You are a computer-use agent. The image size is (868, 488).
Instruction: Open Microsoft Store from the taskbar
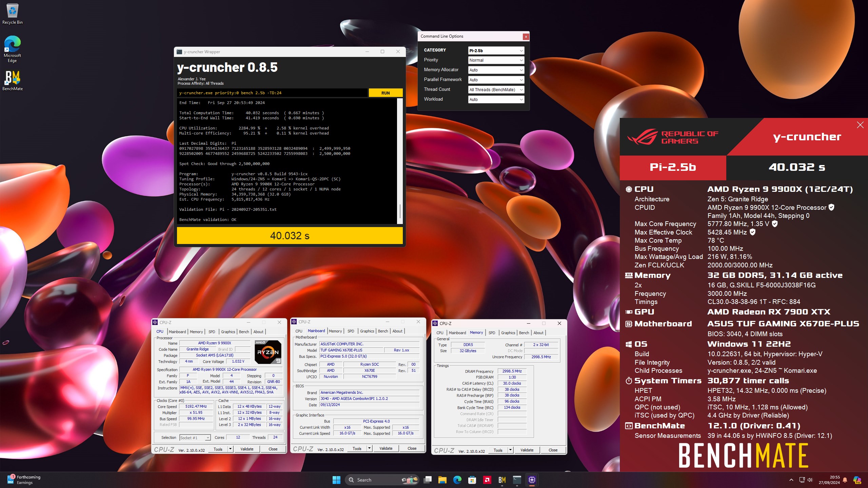[472, 480]
